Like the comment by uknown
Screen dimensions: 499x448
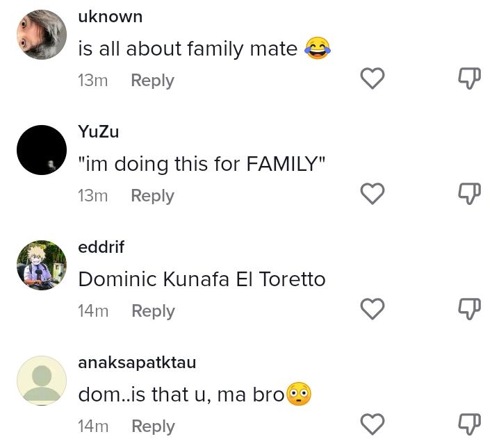coord(373,79)
